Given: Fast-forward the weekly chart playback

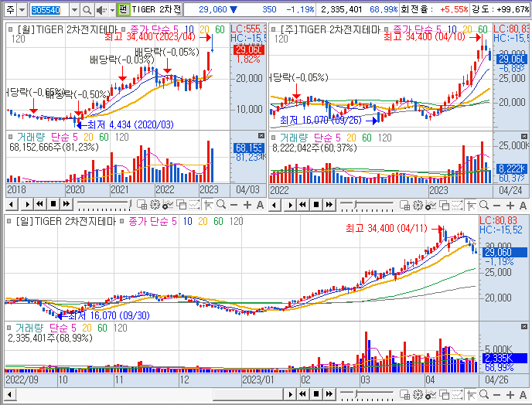Looking at the screenshot, I should click(329, 205).
